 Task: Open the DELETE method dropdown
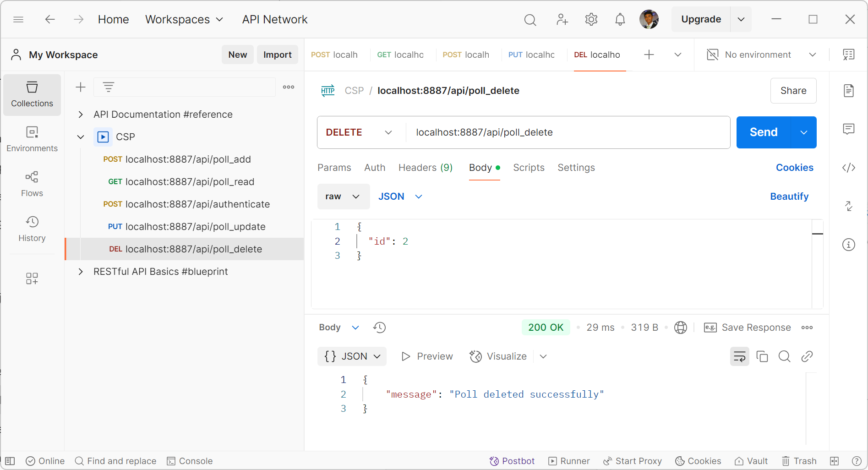(x=359, y=132)
